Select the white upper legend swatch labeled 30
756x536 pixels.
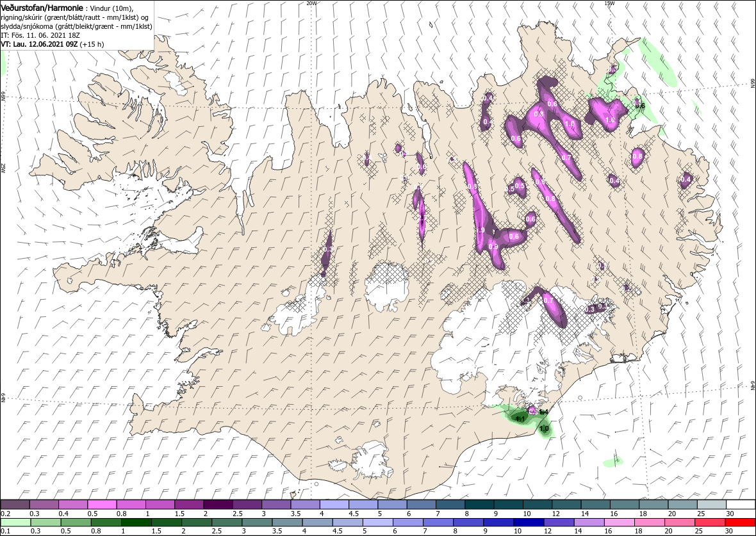coord(741,504)
